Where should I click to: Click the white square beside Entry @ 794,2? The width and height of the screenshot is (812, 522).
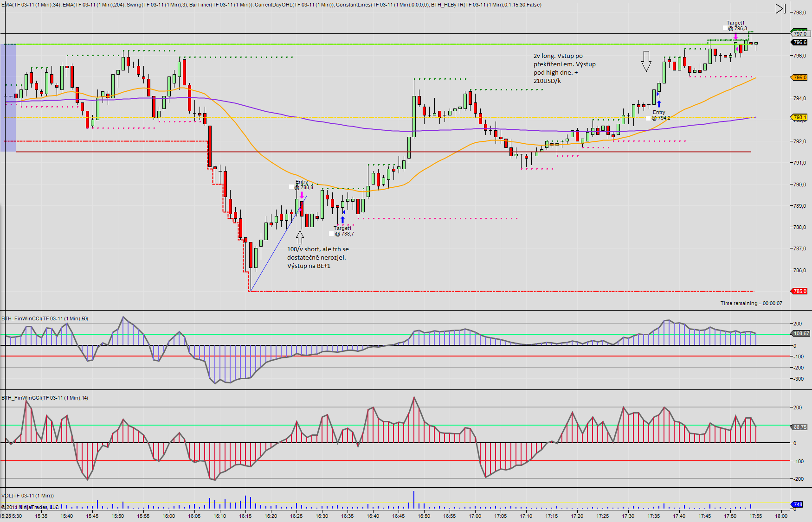click(648, 118)
